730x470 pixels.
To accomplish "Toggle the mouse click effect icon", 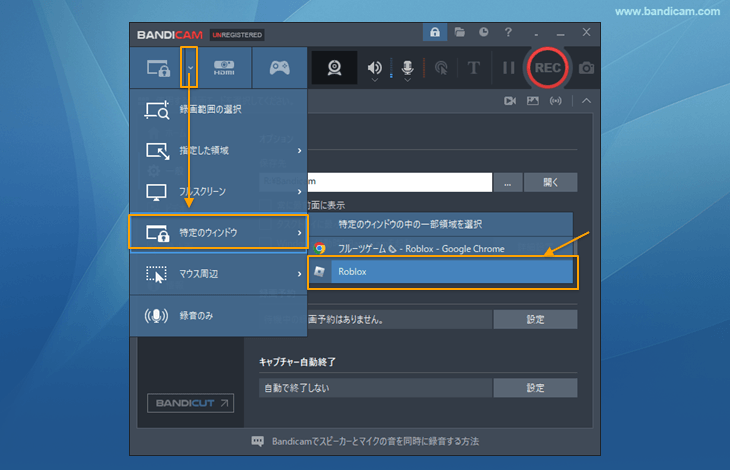I will pyautogui.click(x=441, y=68).
